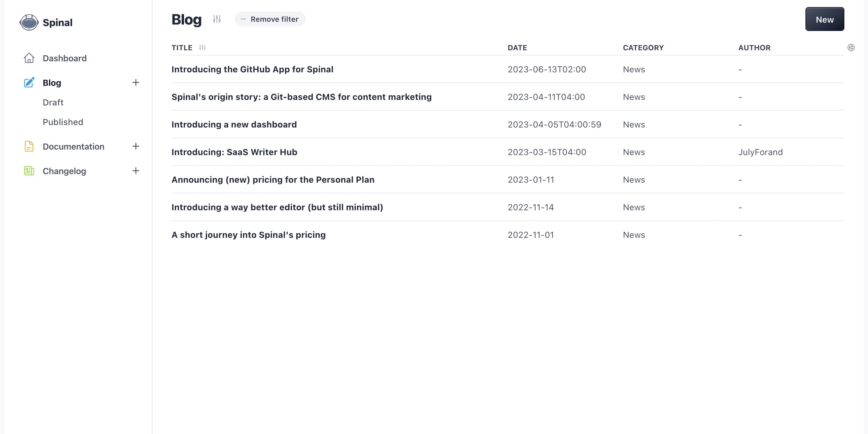
Task: Open table settings gear icon
Action: click(851, 48)
